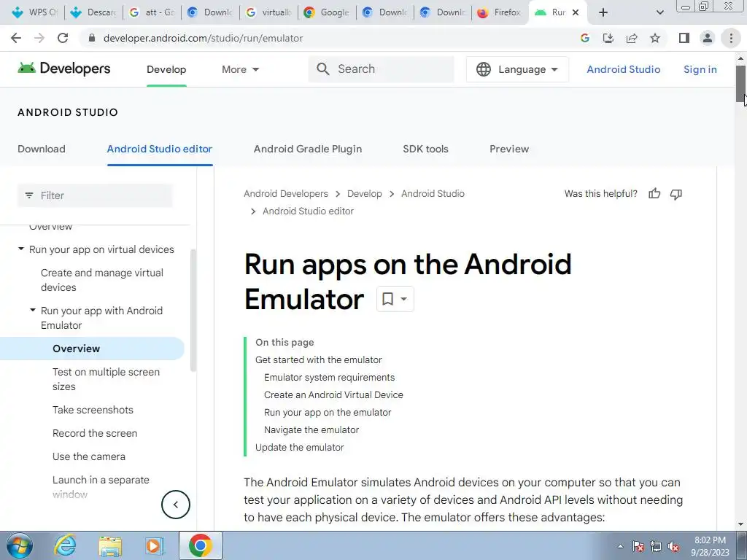Click the address bar URL

tap(203, 38)
